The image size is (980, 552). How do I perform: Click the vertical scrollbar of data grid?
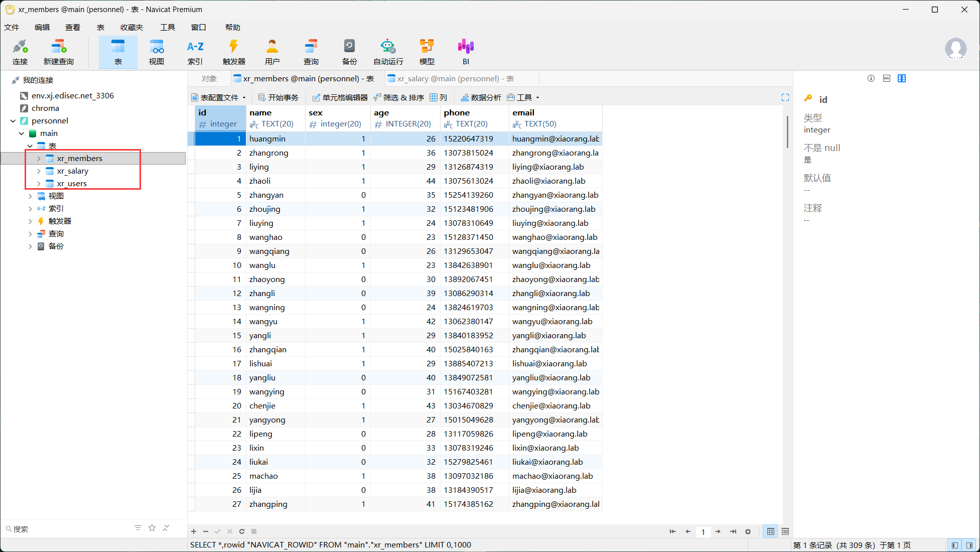pyautogui.click(x=787, y=132)
